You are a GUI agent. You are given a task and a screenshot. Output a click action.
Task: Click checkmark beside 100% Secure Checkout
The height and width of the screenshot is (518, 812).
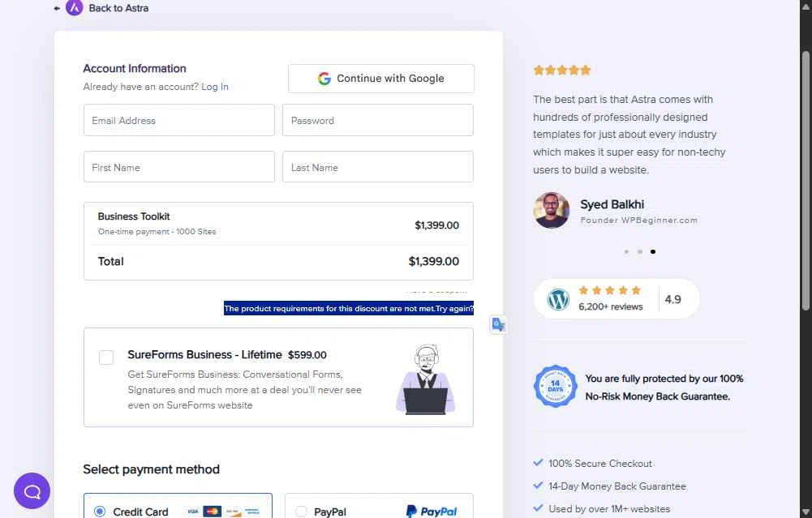[538, 463]
